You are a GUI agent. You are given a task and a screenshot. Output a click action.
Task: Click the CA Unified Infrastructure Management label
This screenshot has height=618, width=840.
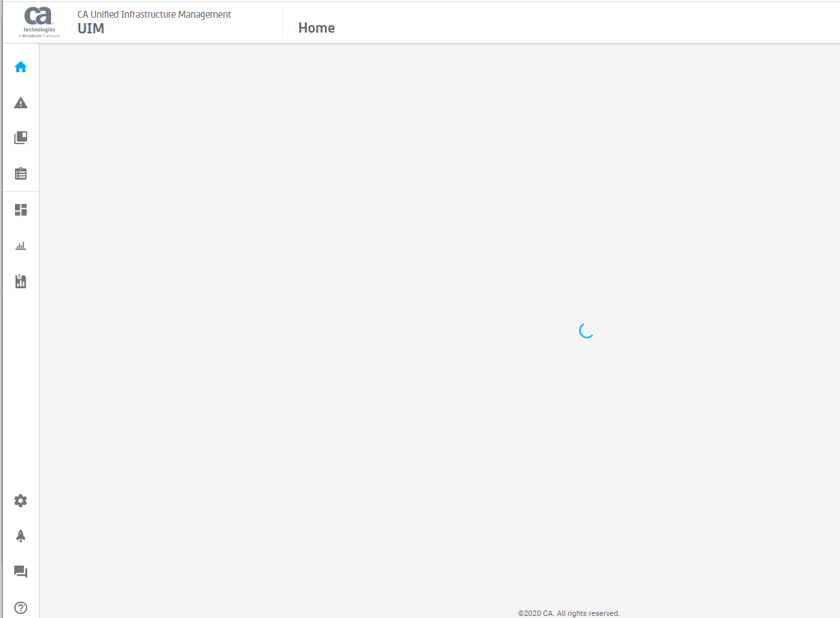coord(154,14)
